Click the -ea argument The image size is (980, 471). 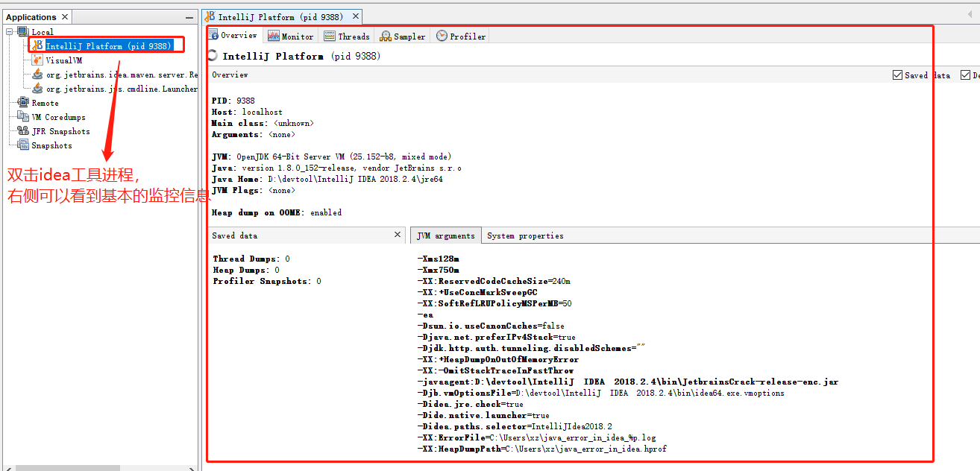(x=425, y=314)
